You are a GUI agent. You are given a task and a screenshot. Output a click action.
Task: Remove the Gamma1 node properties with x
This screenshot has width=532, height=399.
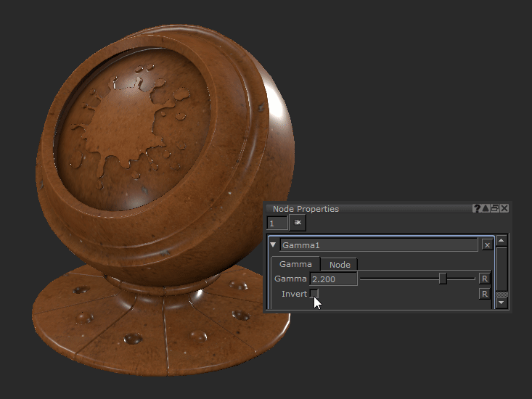coord(487,245)
